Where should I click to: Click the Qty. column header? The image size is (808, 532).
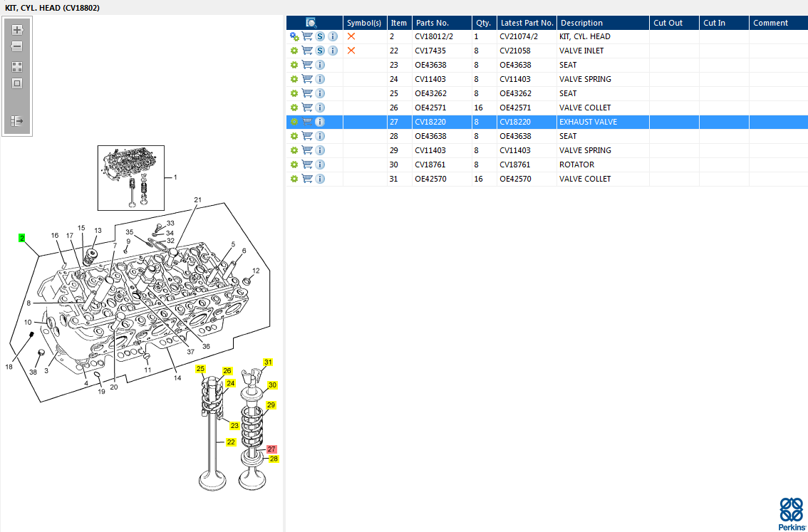484,23
